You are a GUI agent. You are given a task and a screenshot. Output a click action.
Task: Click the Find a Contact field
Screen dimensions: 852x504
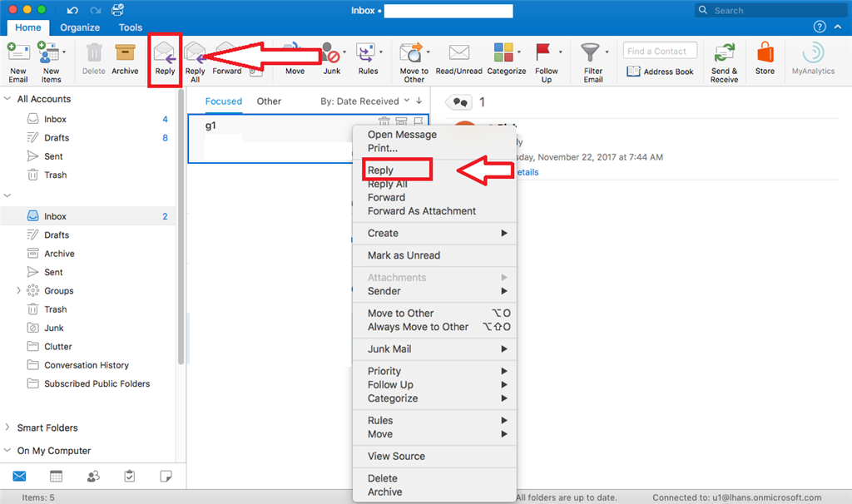[660, 51]
